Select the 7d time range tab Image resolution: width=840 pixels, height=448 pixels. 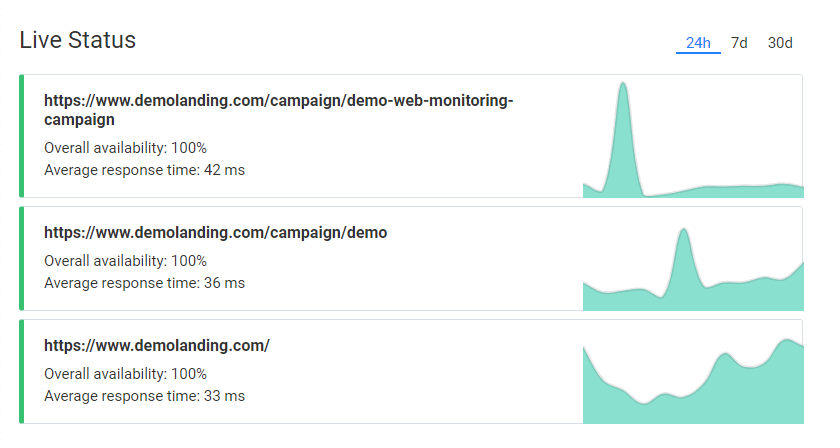point(739,43)
